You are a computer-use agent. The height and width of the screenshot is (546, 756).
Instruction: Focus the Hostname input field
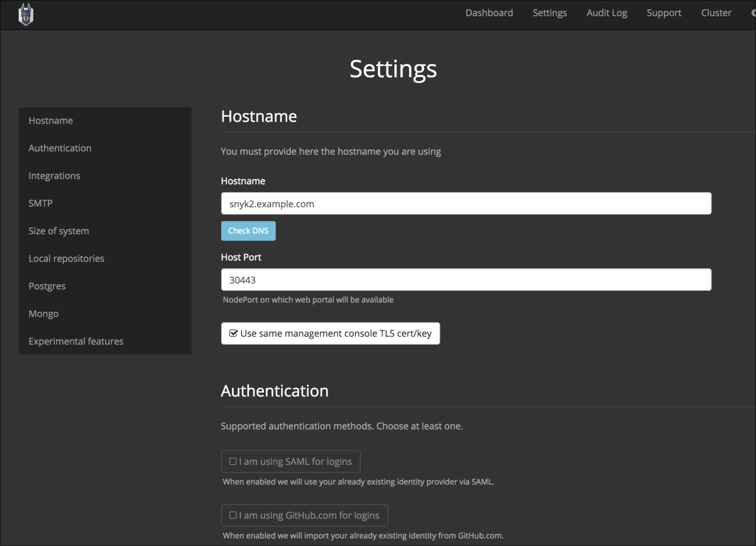[x=466, y=203]
